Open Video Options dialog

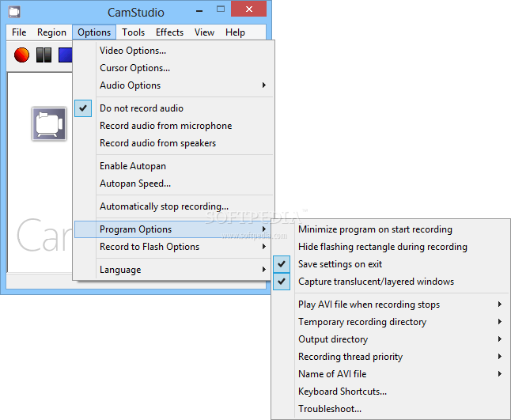pos(173,51)
